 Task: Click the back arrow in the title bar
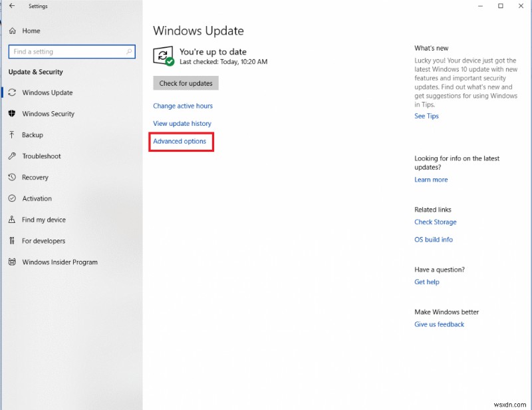[x=10, y=6]
